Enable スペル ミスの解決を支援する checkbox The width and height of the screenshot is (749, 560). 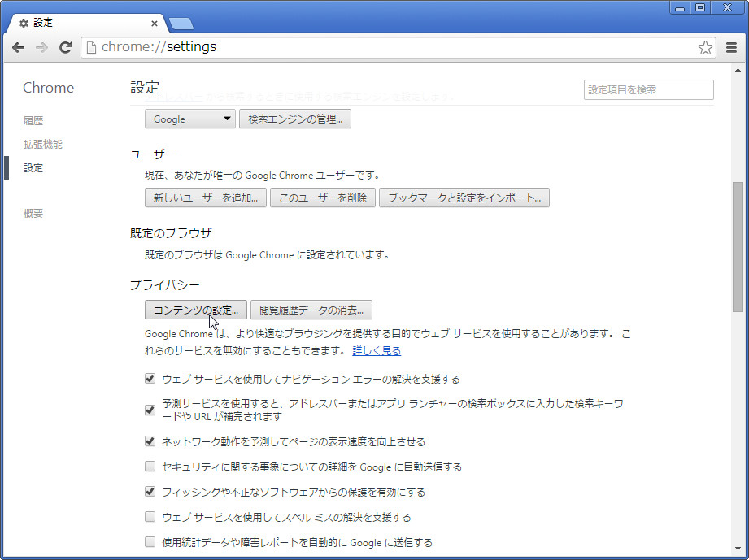click(x=150, y=517)
